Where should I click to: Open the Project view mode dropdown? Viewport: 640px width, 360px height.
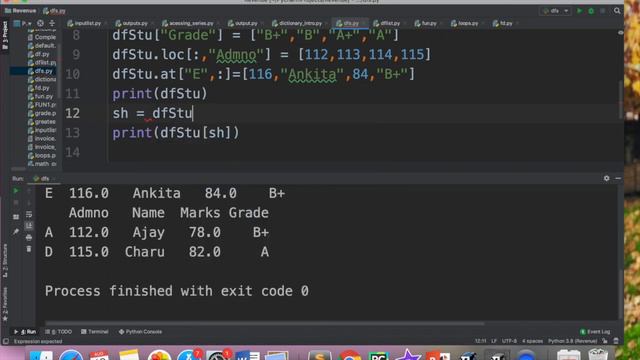click(x=22, y=24)
